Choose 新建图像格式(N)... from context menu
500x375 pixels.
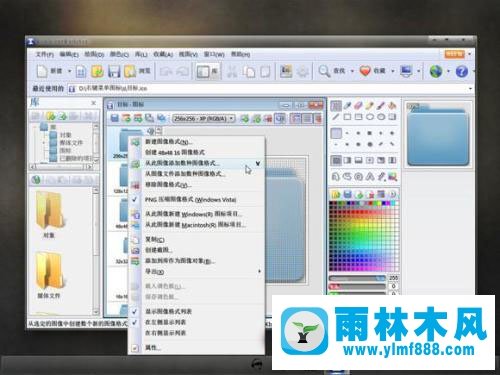click(x=196, y=142)
